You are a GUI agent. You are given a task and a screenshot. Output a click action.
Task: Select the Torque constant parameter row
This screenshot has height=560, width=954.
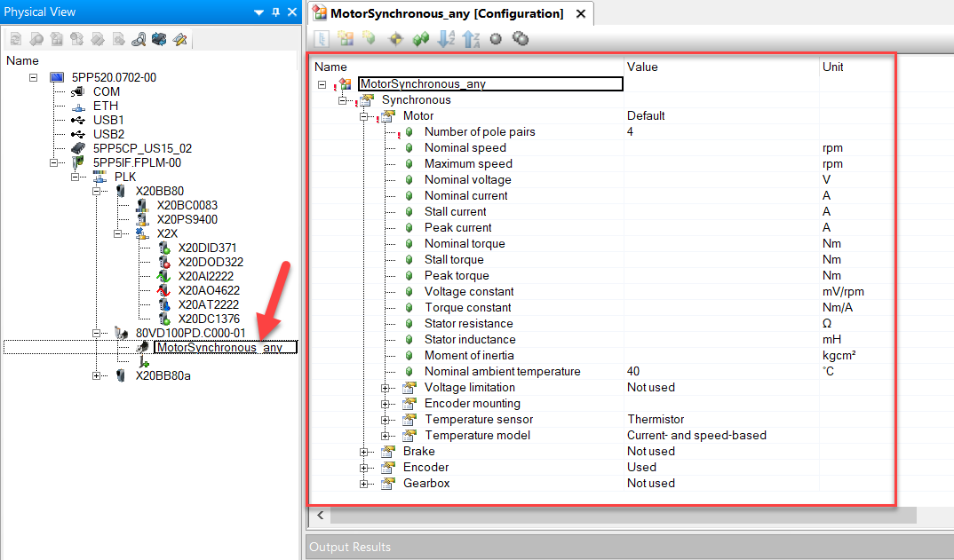467,308
